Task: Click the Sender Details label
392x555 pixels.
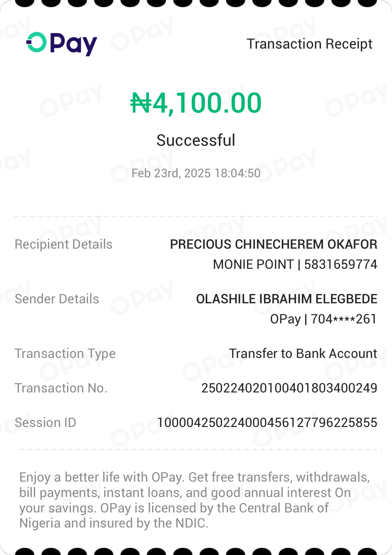Action: pos(57,299)
